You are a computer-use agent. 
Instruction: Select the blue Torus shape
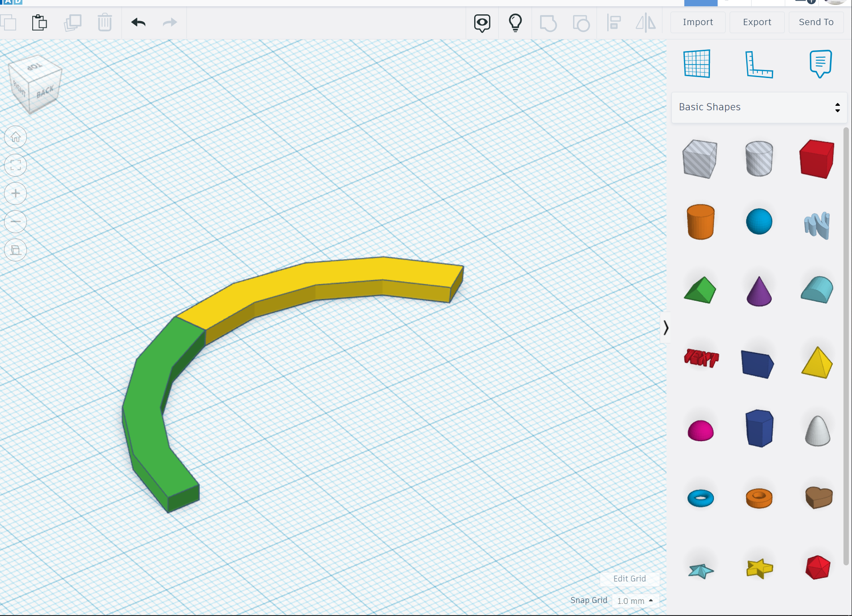pos(701,498)
